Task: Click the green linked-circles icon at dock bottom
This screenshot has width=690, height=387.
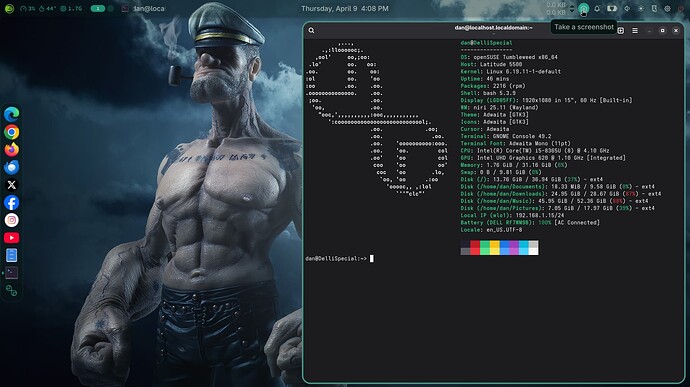Action: click(11, 291)
